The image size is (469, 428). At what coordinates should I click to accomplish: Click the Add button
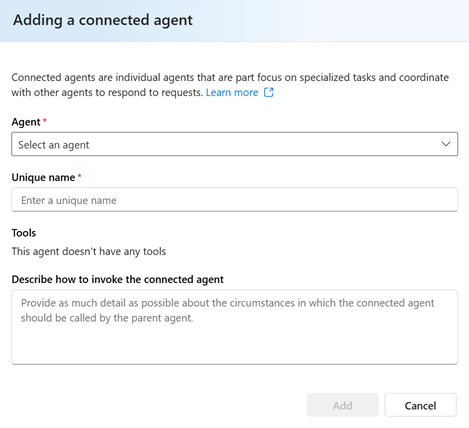343,405
